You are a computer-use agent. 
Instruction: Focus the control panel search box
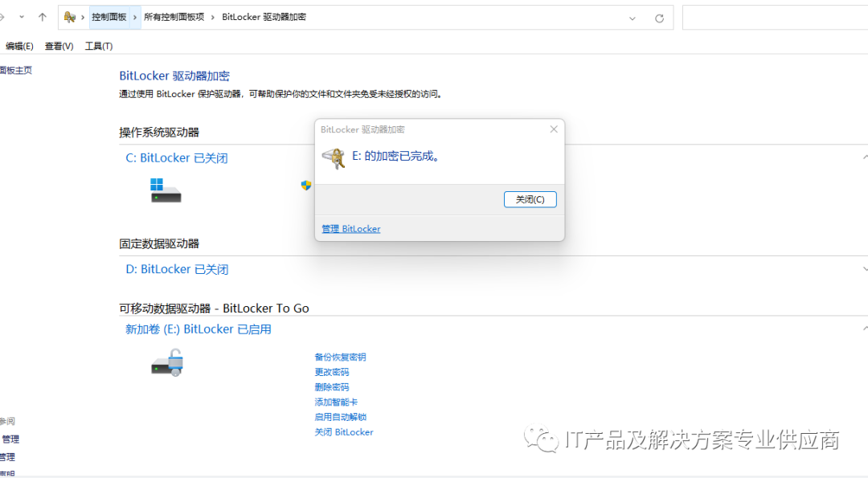[775, 18]
